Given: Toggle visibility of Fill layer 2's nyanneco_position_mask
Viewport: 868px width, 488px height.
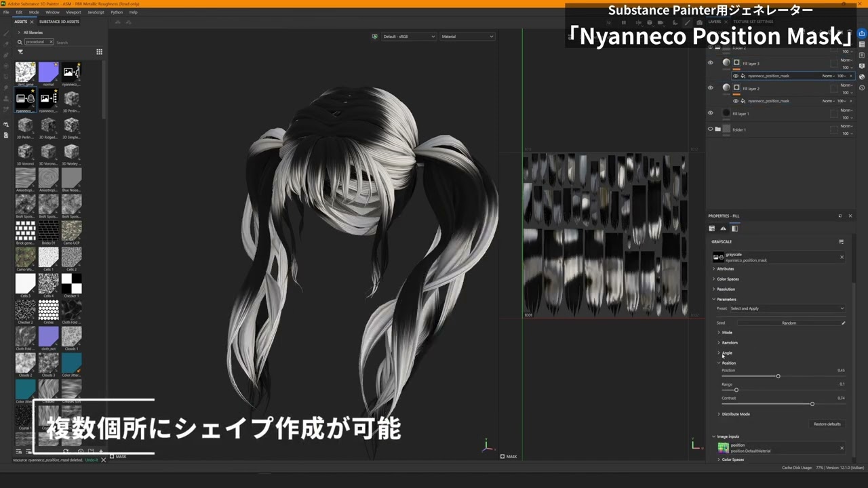Looking at the screenshot, I should tap(736, 101).
